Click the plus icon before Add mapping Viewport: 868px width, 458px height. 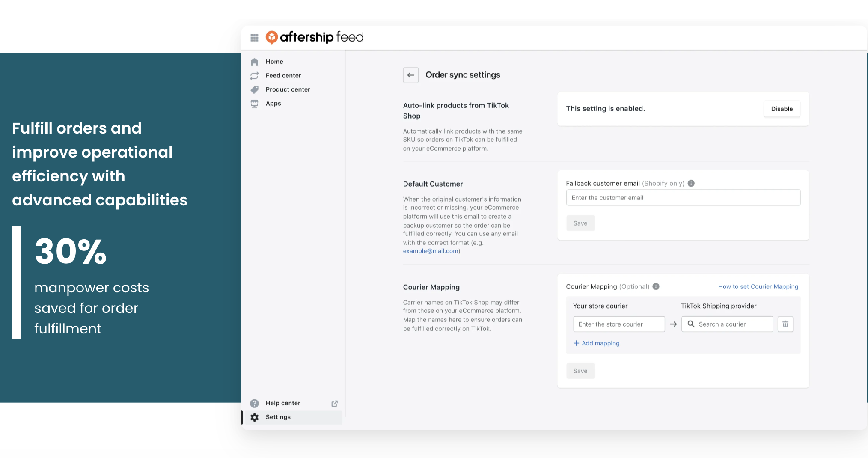click(x=576, y=343)
